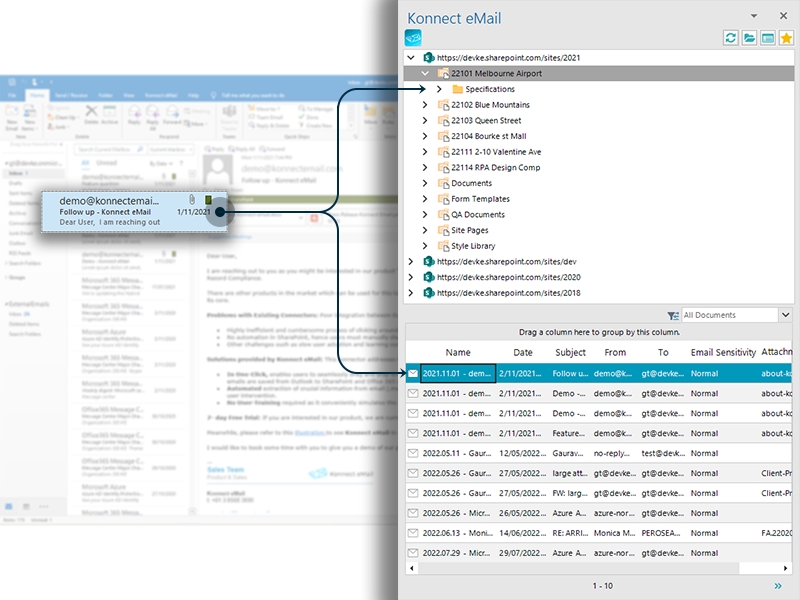Click the folder icon beside Specifications
Image resolution: width=800 pixels, height=600 pixels.
tap(458, 89)
